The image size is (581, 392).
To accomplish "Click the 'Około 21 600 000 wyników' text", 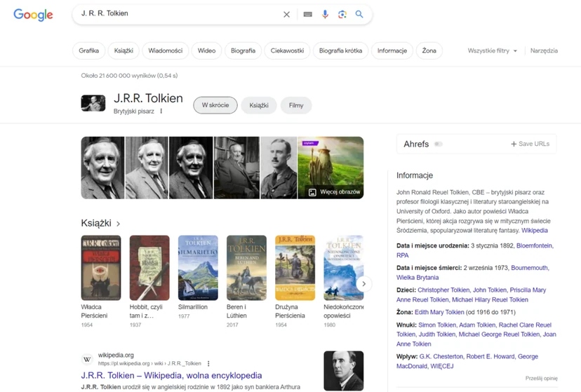I will pos(118,76).
